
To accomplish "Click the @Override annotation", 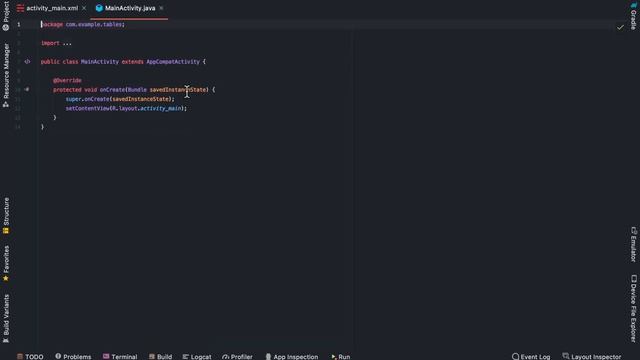I will [x=67, y=80].
